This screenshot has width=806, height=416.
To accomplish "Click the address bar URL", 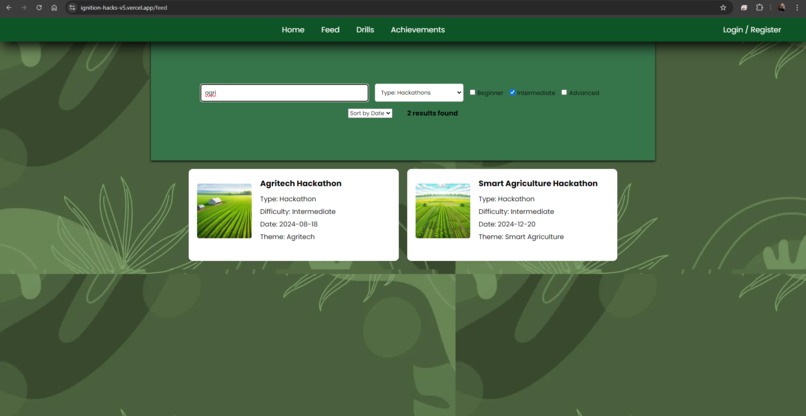I will [124, 8].
